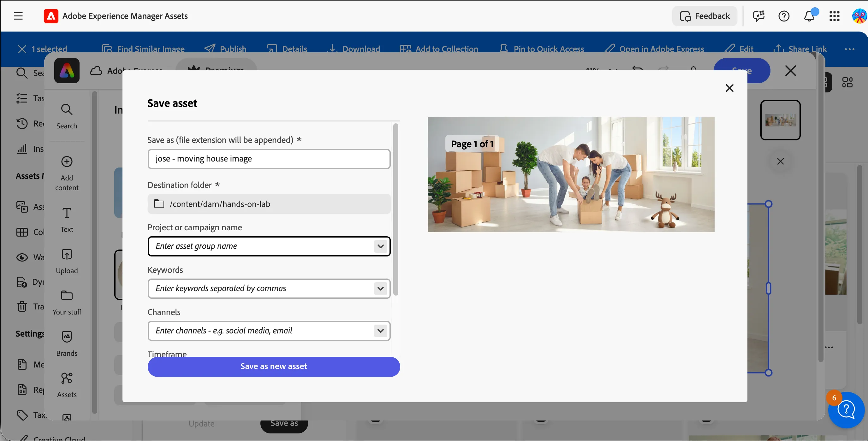Viewport: 868px width, 441px height.
Task: Click Pin to Quick Access
Action: 542,49
